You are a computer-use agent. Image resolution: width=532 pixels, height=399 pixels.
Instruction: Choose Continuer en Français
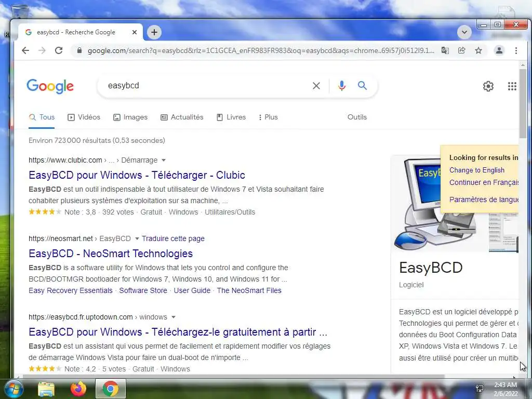(x=484, y=182)
